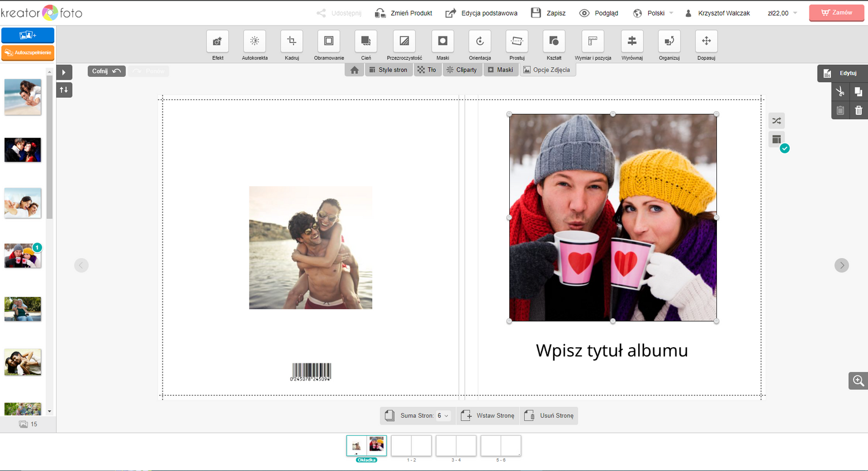868x471 pixels.
Task: Click the barcode on the back cover
Action: (311, 372)
